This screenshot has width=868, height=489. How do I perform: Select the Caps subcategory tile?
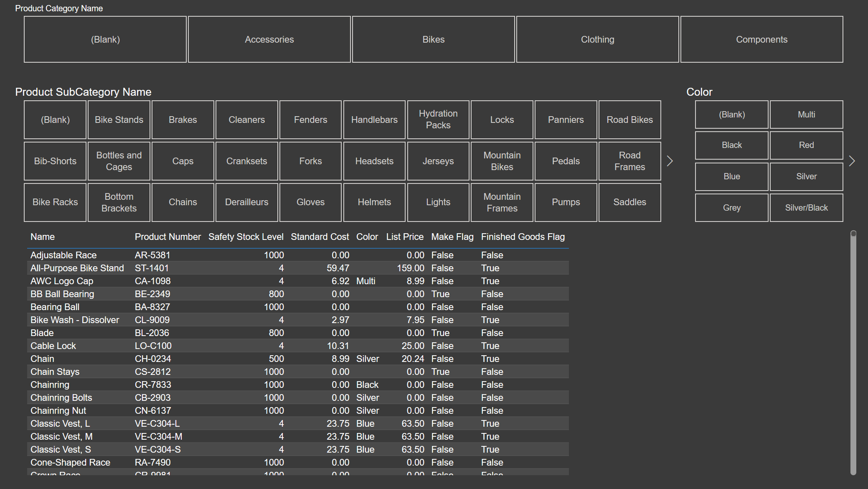pos(183,161)
